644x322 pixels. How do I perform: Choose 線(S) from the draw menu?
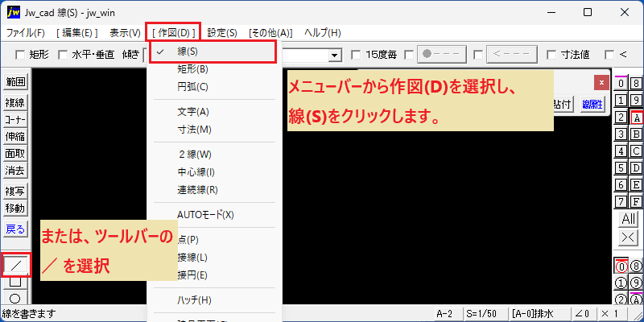coord(213,52)
